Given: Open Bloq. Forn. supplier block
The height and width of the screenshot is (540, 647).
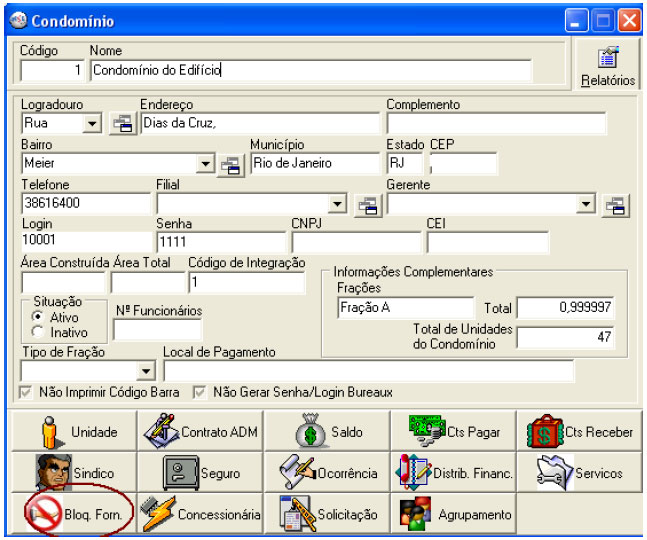Looking at the screenshot, I should tap(74, 514).
